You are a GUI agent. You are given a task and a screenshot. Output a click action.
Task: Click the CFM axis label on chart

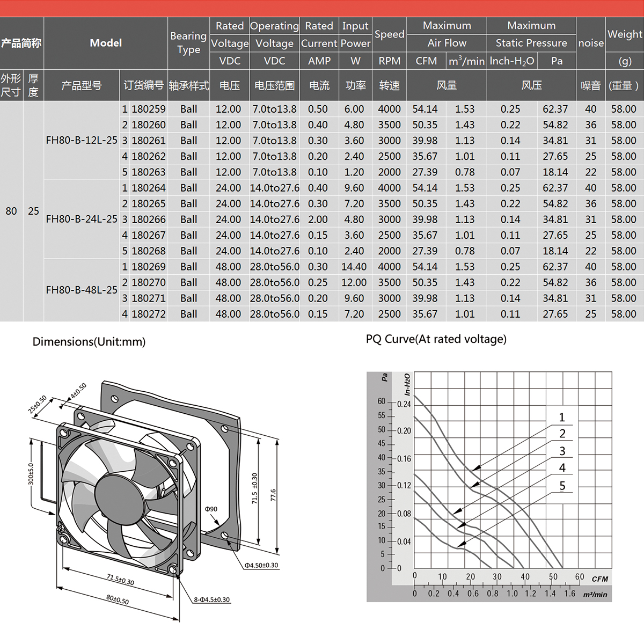(x=600, y=579)
